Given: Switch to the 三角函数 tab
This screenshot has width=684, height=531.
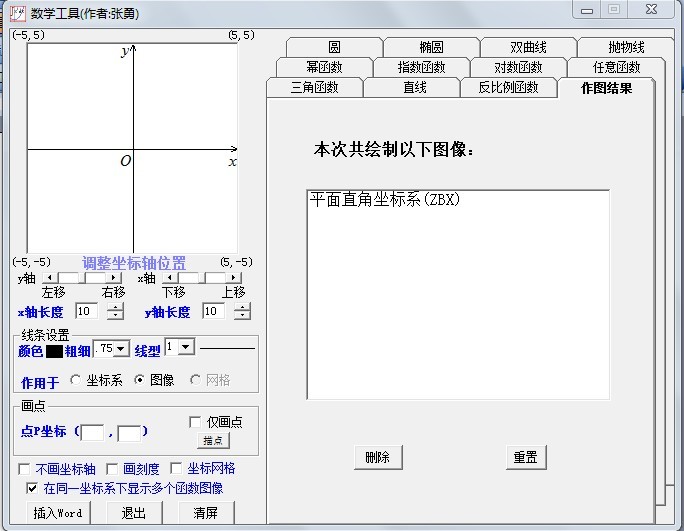Looking at the screenshot, I should [x=314, y=88].
